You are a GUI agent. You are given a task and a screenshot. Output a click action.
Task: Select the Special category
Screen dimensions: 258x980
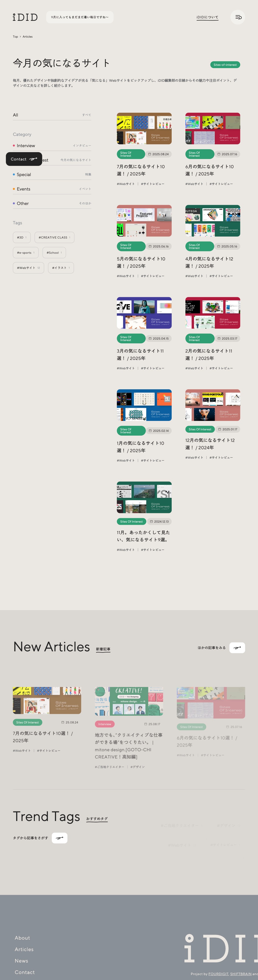coord(52,175)
